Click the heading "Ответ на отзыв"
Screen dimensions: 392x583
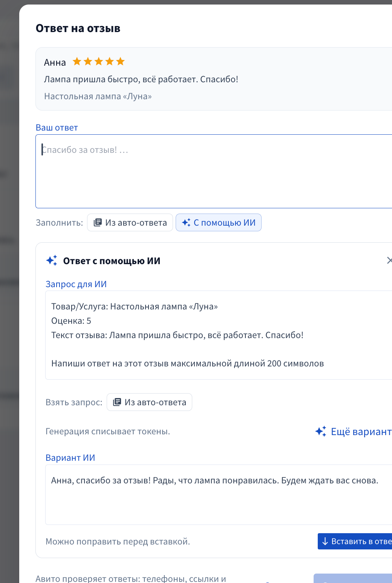click(x=78, y=28)
